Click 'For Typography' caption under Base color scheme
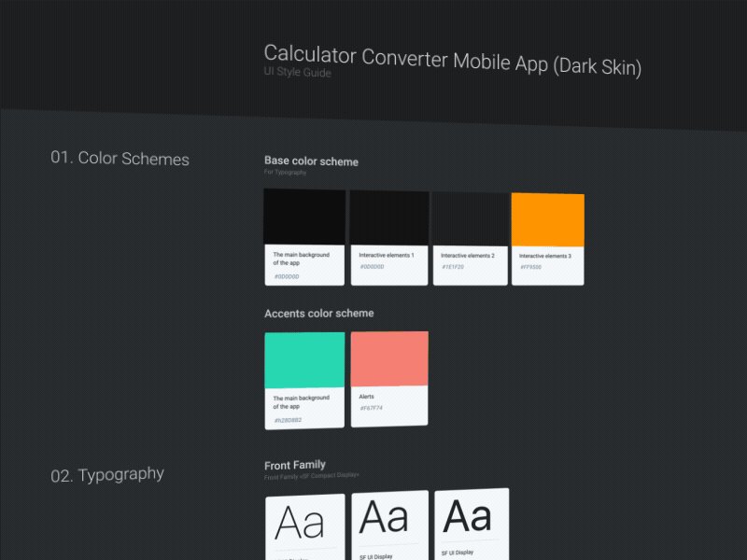Viewport: 747px width, 560px height. pos(285,172)
